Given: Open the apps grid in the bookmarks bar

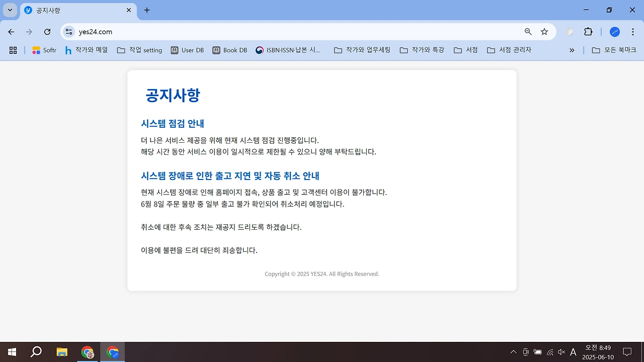Looking at the screenshot, I should 13,50.
